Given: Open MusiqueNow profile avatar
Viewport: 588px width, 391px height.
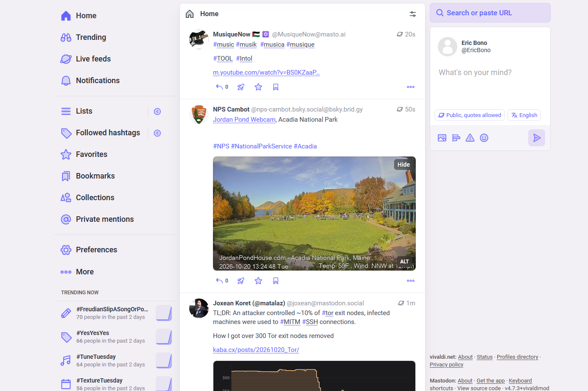Looking at the screenshot, I should pos(199,39).
